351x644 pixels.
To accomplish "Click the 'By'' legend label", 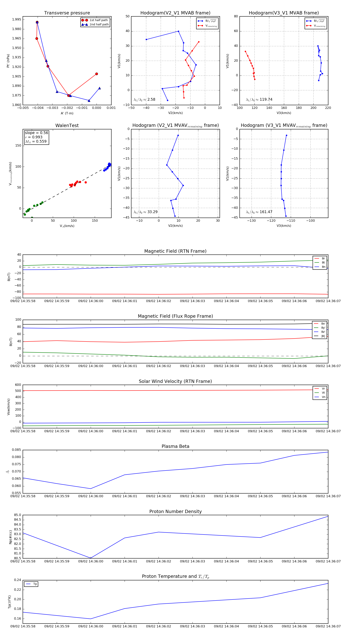I will [323, 328].
